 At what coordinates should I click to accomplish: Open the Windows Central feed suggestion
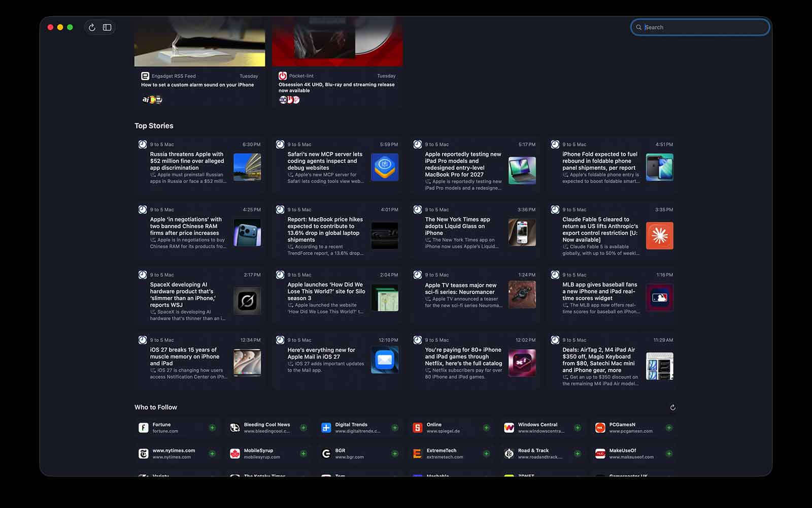click(543, 428)
